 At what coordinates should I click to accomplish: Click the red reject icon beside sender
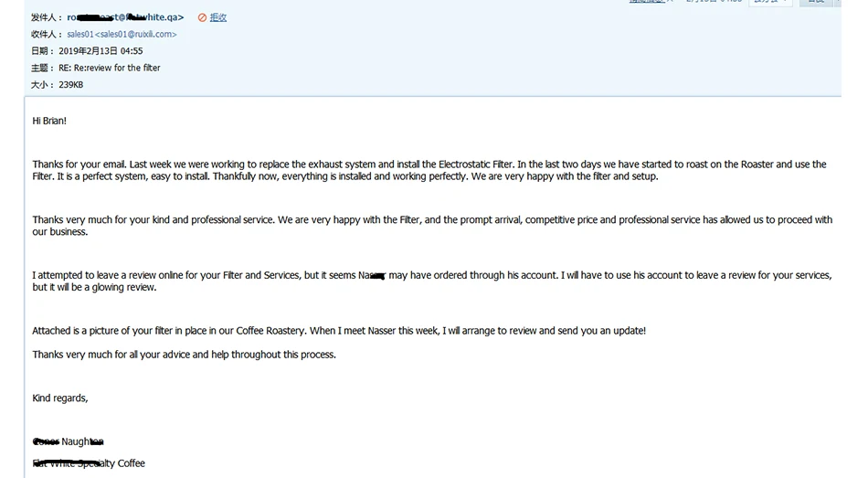[x=202, y=17]
